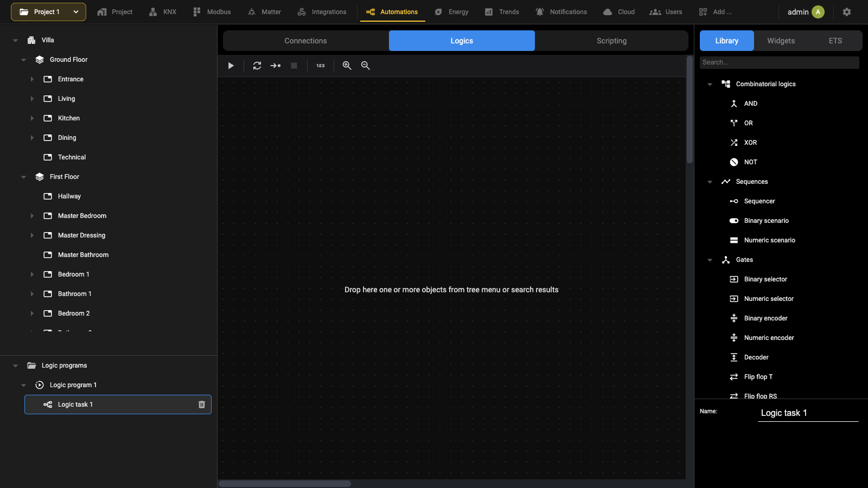Collapse the Ground Floor node
This screenshot has width=868, height=488.
(23, 60)
